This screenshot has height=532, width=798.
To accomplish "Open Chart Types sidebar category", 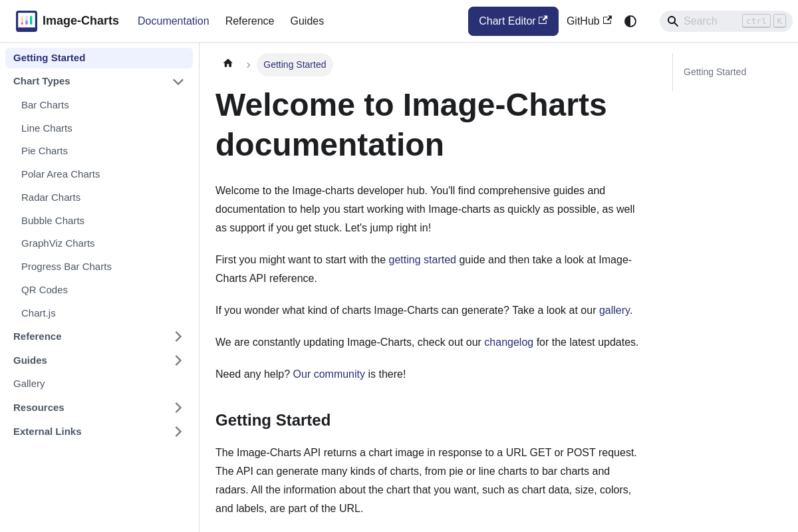I will [42, 81].
